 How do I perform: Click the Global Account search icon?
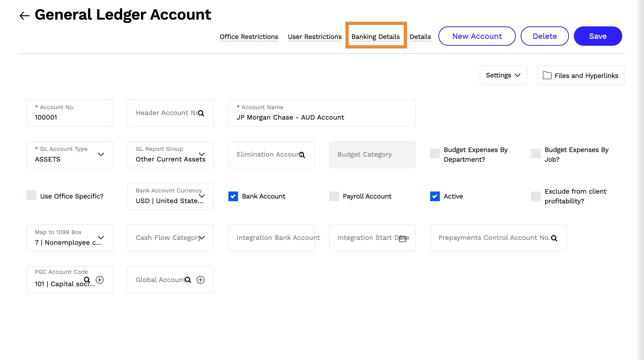click(x=188, y=280)
